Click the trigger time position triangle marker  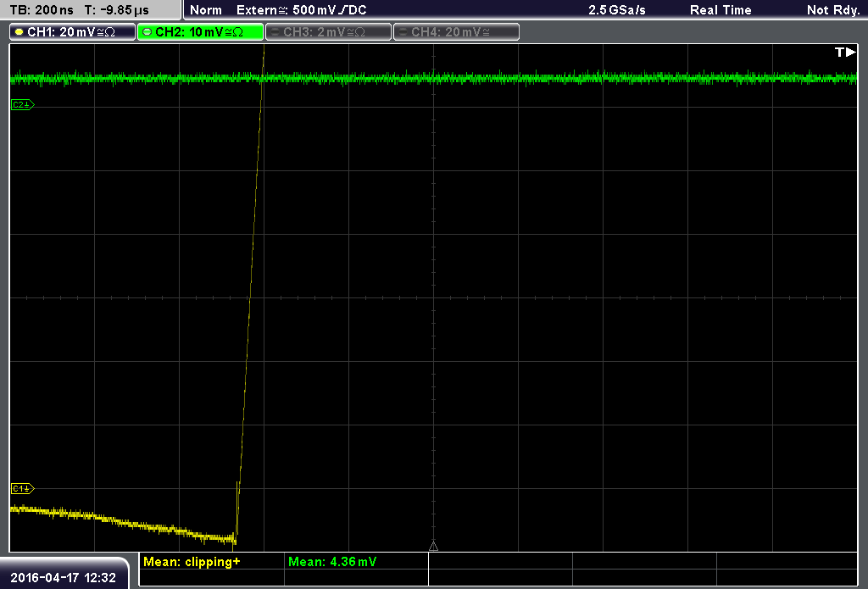pos(433,547)
